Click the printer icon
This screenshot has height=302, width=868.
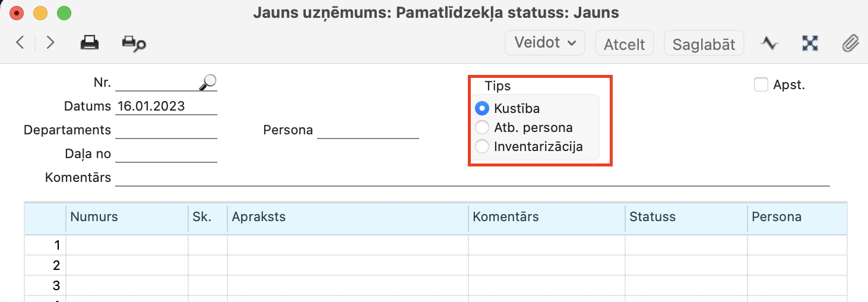(x=90, y=43)
